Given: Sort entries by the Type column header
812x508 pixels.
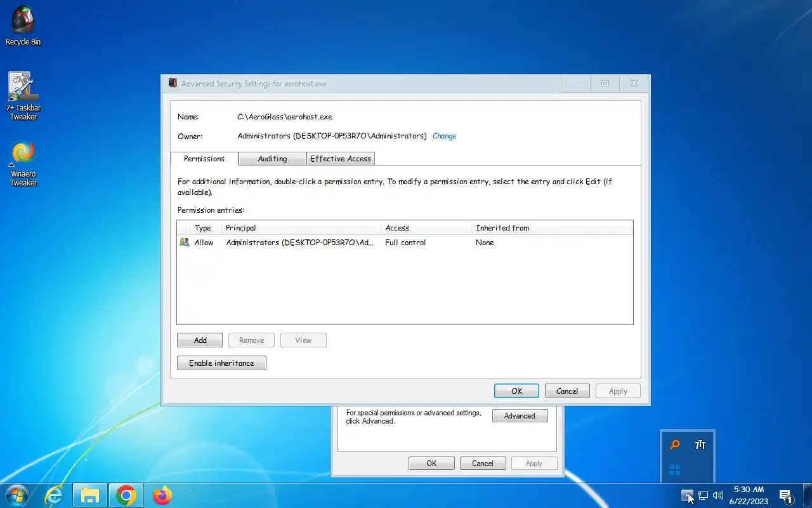Looking at the screenshot, I should 206,228.
